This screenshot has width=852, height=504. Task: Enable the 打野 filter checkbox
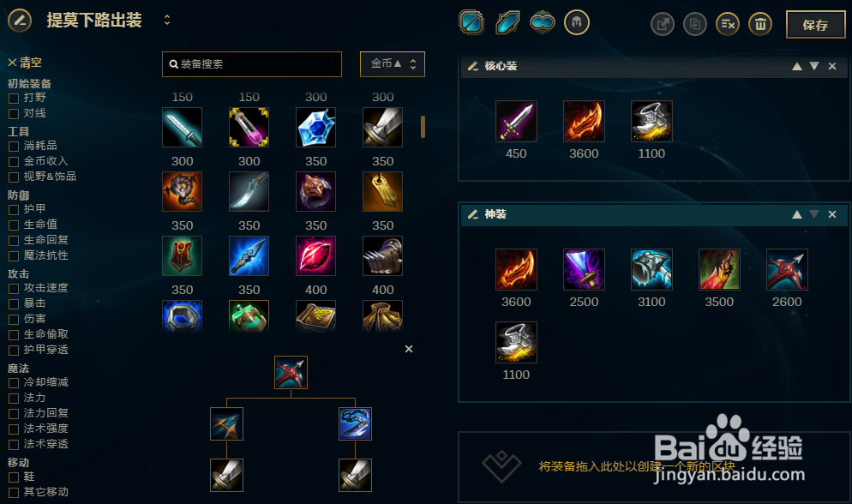point(14,99)
